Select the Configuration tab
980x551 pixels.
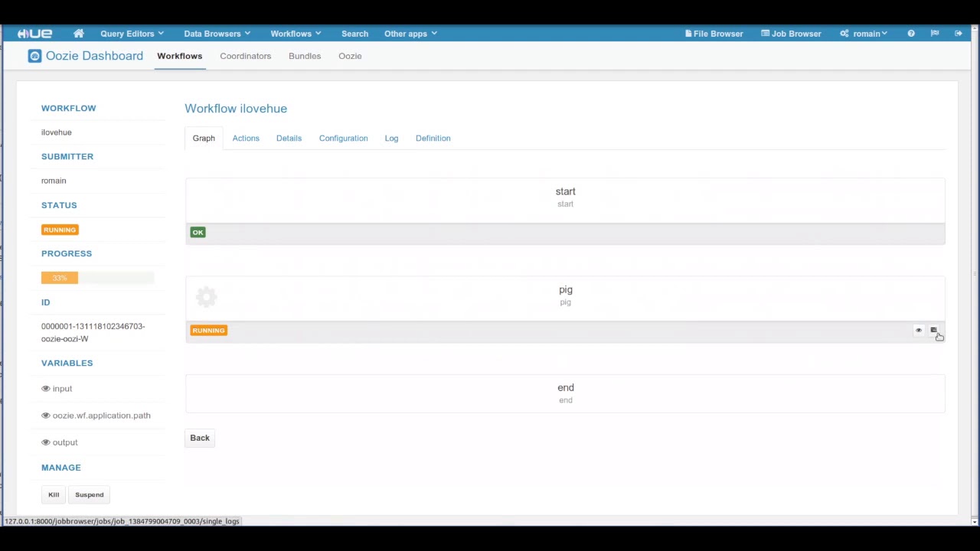[x=343, y=139]
